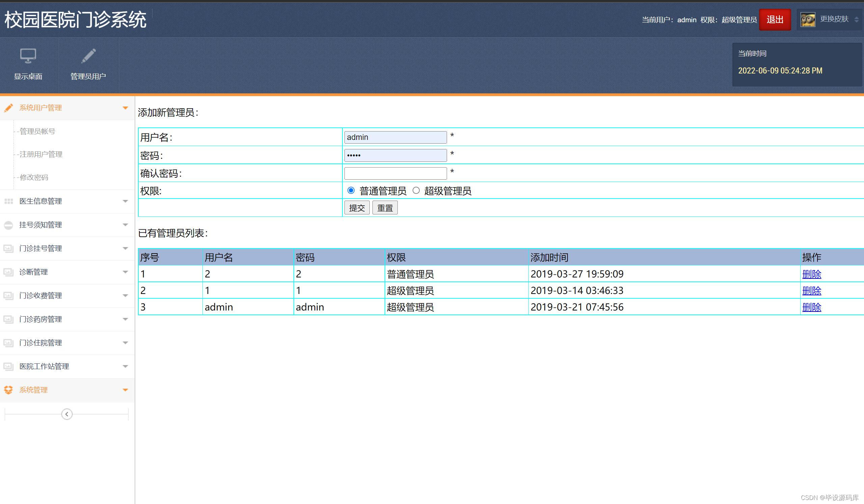864x504 pixels.
Task: Open the 修改密码 submenu item
Action: (x=34, y=177)
